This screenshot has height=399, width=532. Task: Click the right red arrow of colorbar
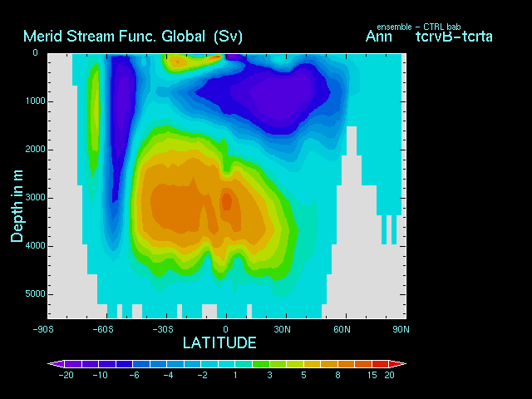399,364
